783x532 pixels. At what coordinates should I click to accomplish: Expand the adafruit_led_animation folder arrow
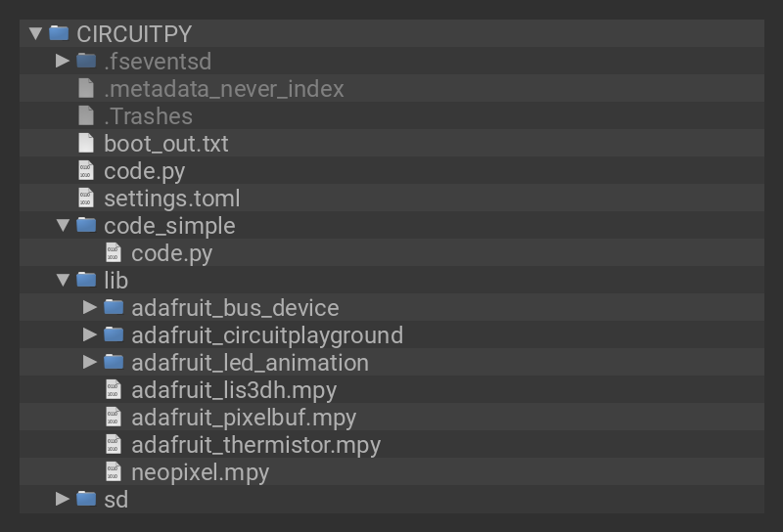point(90,362)
